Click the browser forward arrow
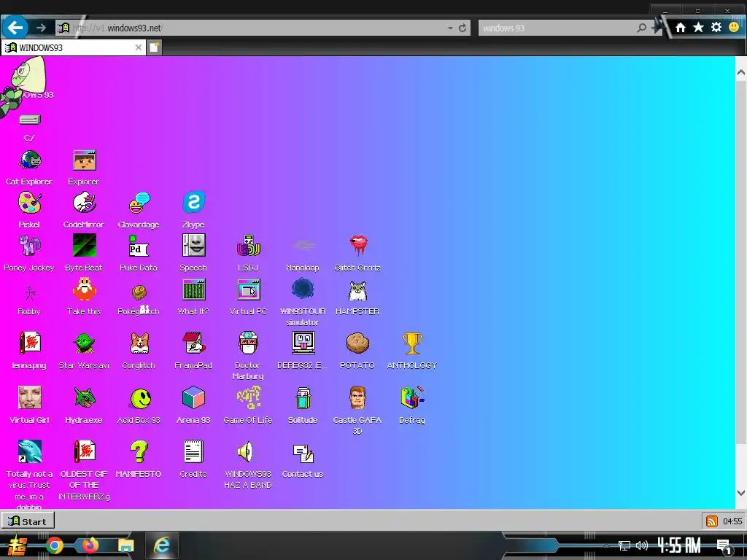Image resolution: width=747 pixels, height=560 pixels. click(41, 28)
